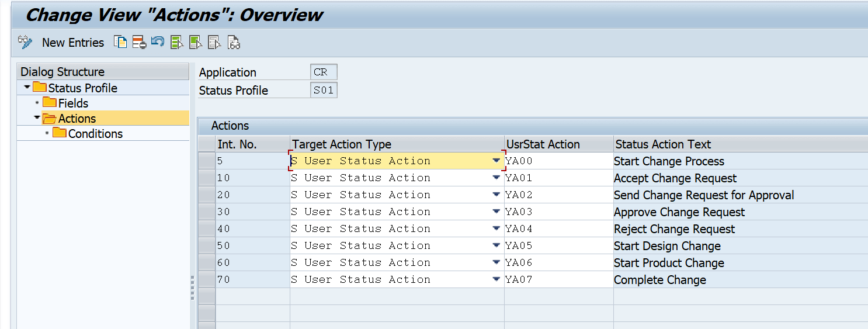Viewport: 868px width, 329px height.
Task: Click the Delete row icon
Action: pos(139,42)
